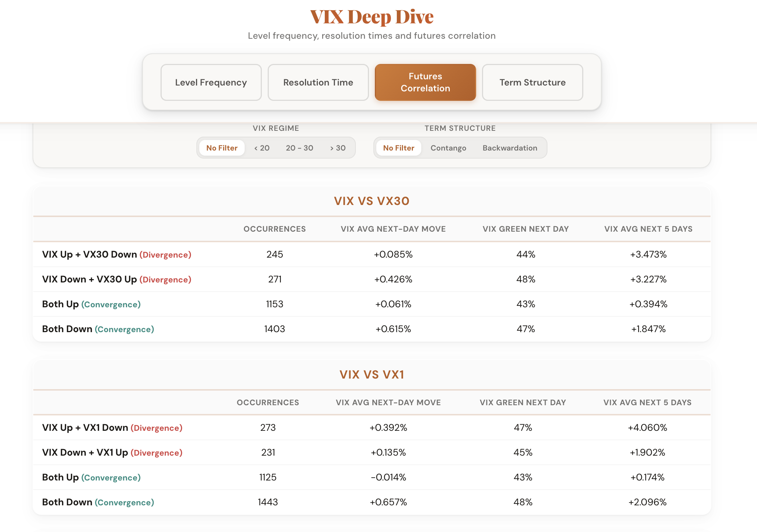Image resolution: width=757 pixels, height=532 pixels.
Task: Click the VIX VS VX30 table heading
Action: (x=371, y=201)
